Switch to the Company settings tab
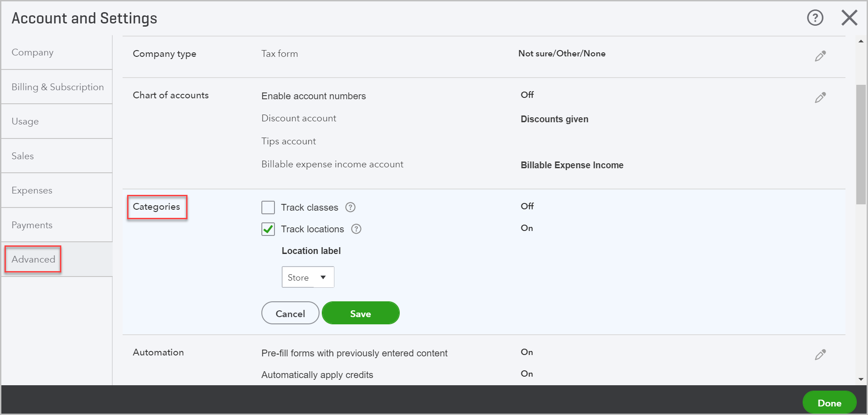 point(57,52)
